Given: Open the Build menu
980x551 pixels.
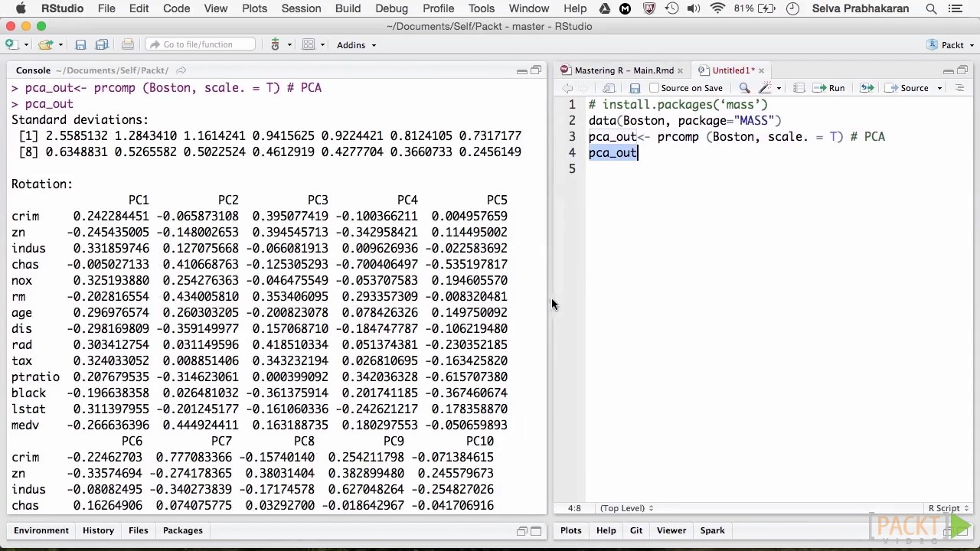Looking at the screenshot, I should (x=348, y=8).
